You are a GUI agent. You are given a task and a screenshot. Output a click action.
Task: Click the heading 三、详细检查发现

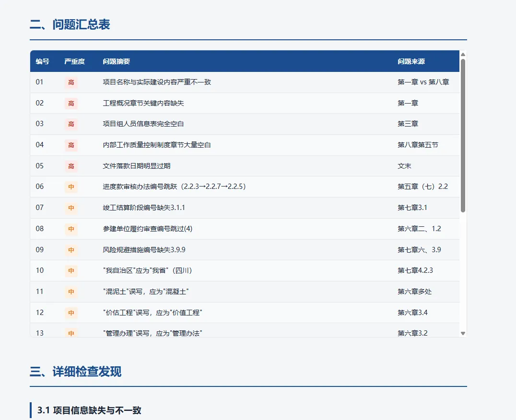pyautogui.click(x=76, y=372)
